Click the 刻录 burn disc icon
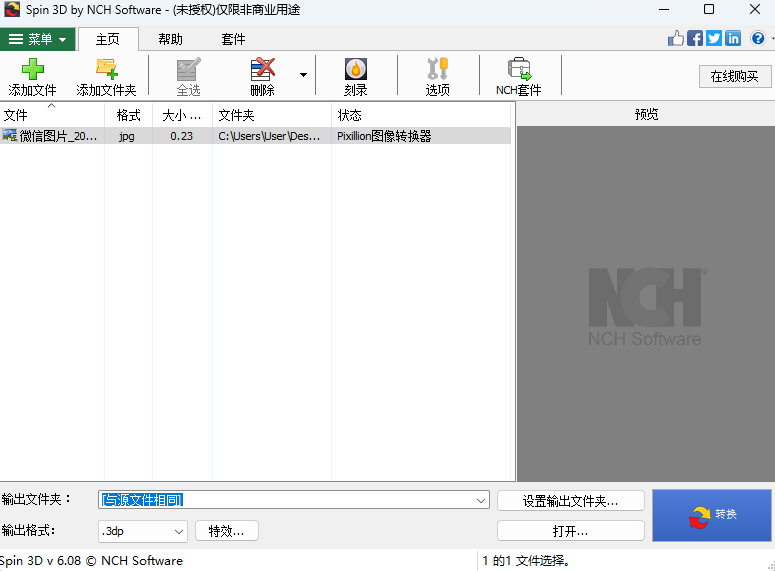Viewport: 775px width, 571px height. point(355,69)
